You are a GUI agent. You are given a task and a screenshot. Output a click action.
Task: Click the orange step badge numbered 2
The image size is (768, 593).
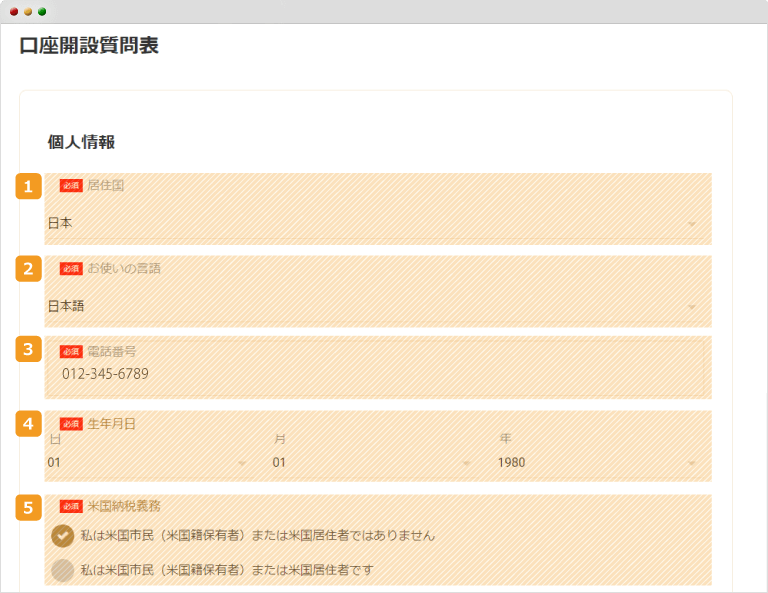tap(28, 268)
